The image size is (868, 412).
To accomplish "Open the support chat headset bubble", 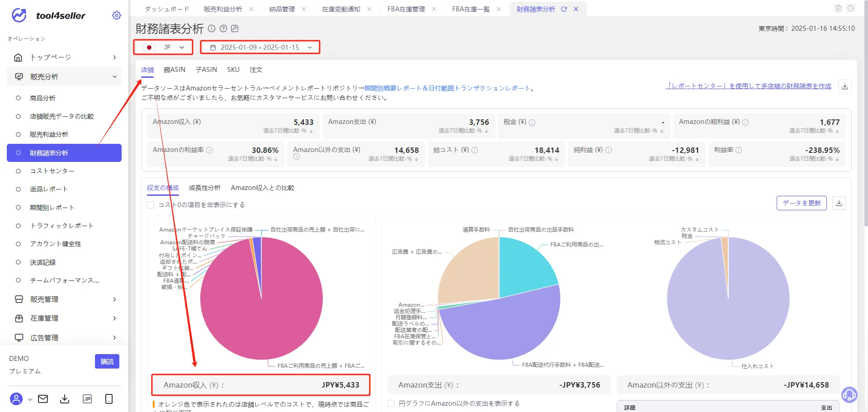I will pyautogui.click(x=849, y=395).
